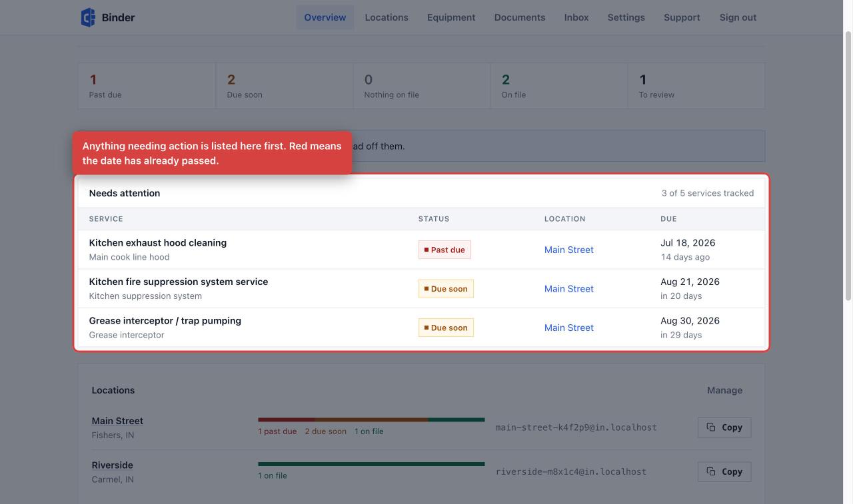Open the Equipment page

click(x=451, y=17)
